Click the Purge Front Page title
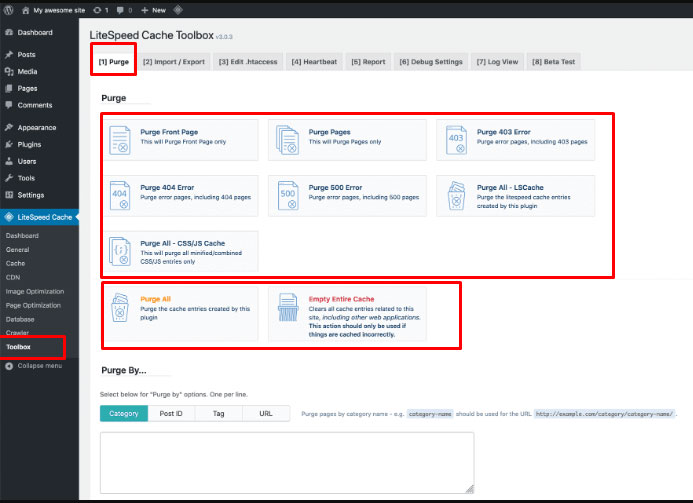 pyautogui.click(x=169, y=132)
